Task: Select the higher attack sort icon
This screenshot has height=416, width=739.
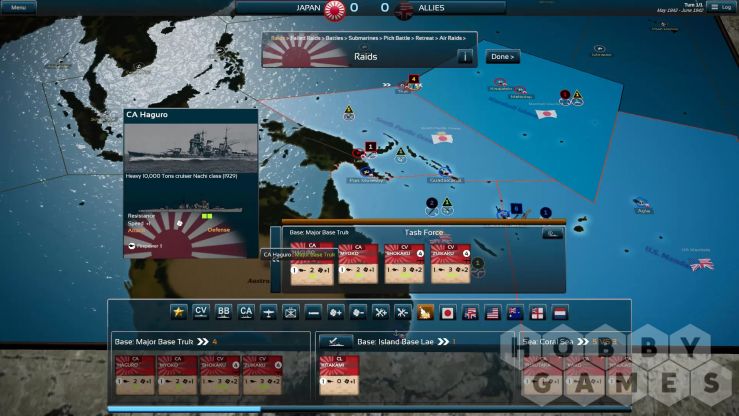Action: pyautogui.click(x=380, y=312)
